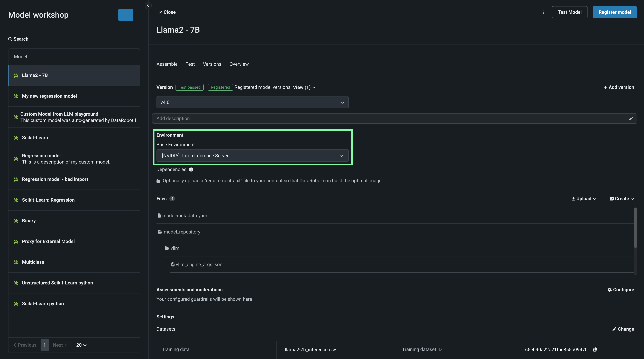Click the pencil icon to edit description
This screenshot has width=644, height=359.
[630, 119]
